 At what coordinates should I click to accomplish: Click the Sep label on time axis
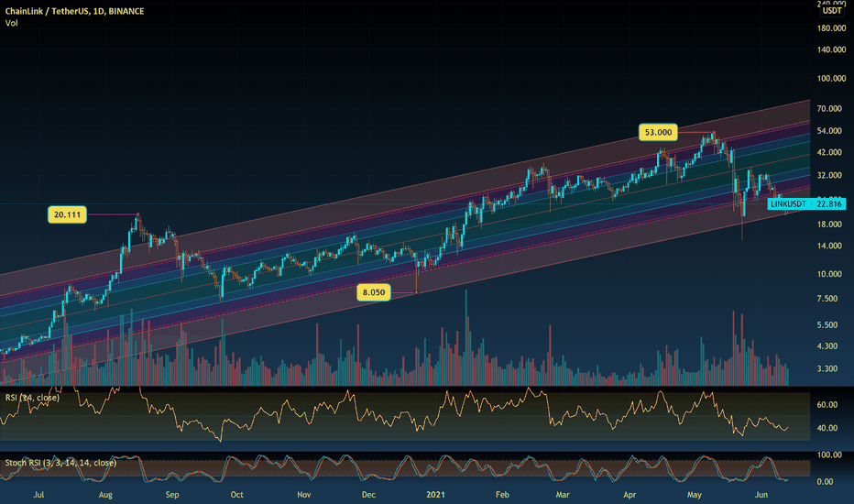coord(172,495)
